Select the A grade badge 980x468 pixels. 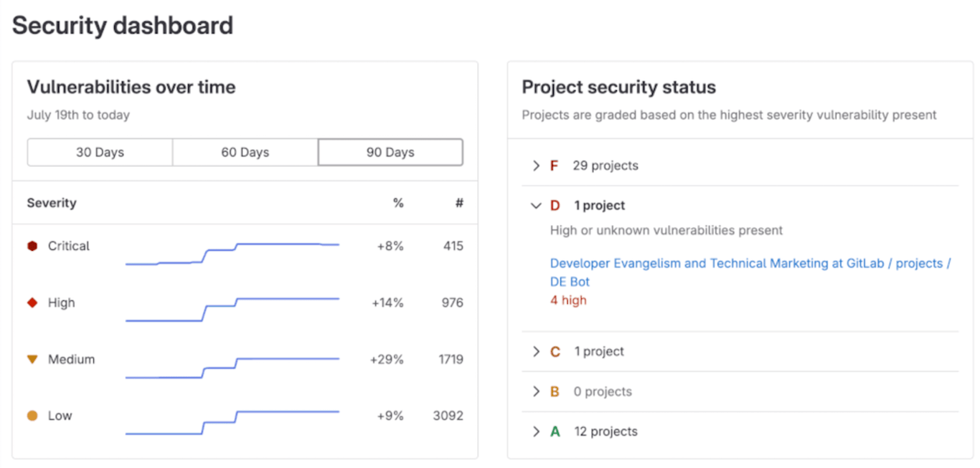tap(556, 431)
